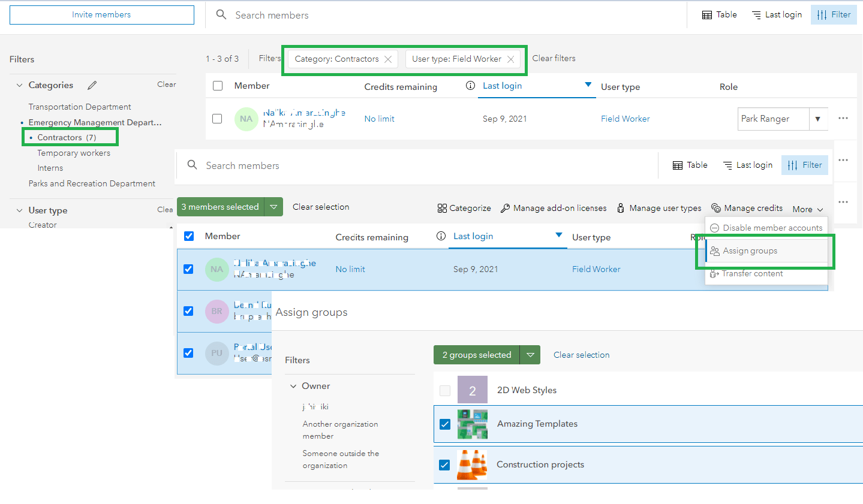Open Categorize for selected members

tap(464, 208)
